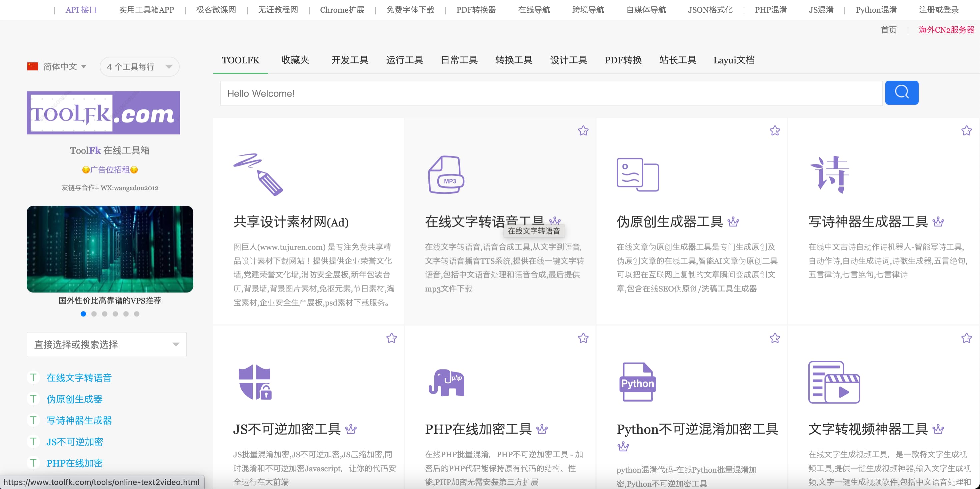Click the T icon beside 写诗神器生成器
Viewport: 980px width, 489px height.
pyautogui.click(x=33, y=420)
